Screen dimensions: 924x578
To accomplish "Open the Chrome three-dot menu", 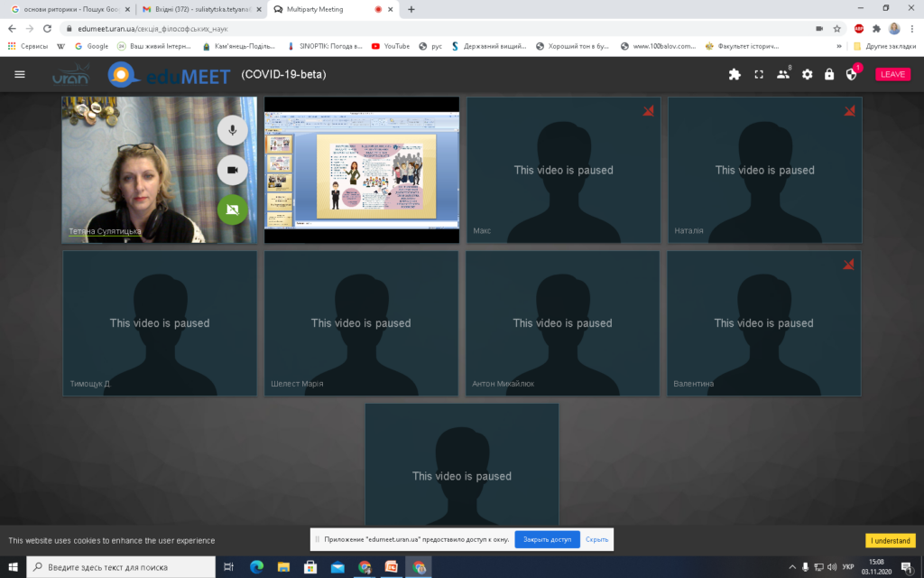I will point(911,28).
